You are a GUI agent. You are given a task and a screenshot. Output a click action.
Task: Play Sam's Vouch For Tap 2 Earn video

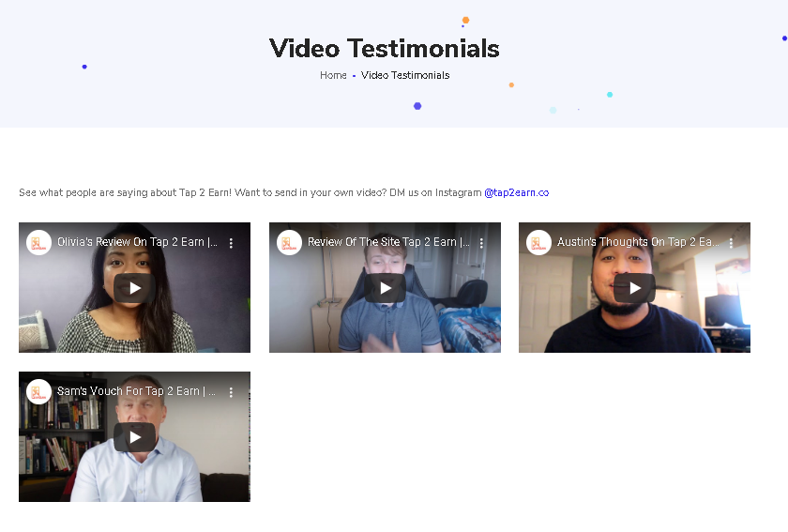(x=134, y=437)
